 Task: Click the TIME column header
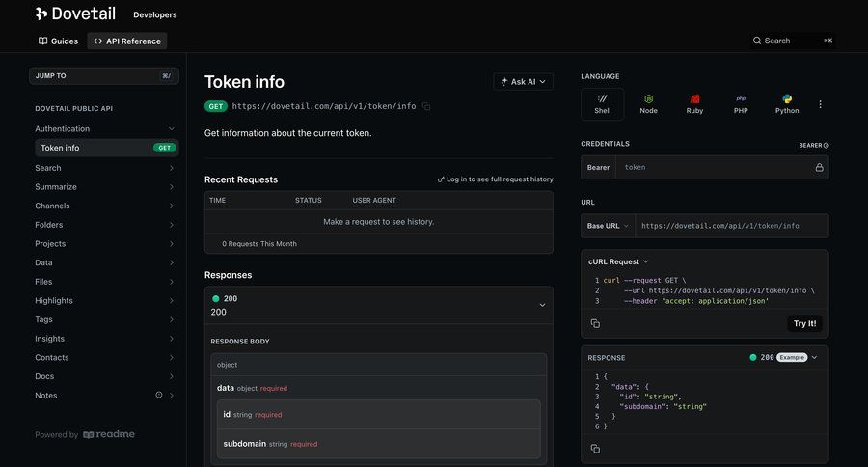[218, 200]
